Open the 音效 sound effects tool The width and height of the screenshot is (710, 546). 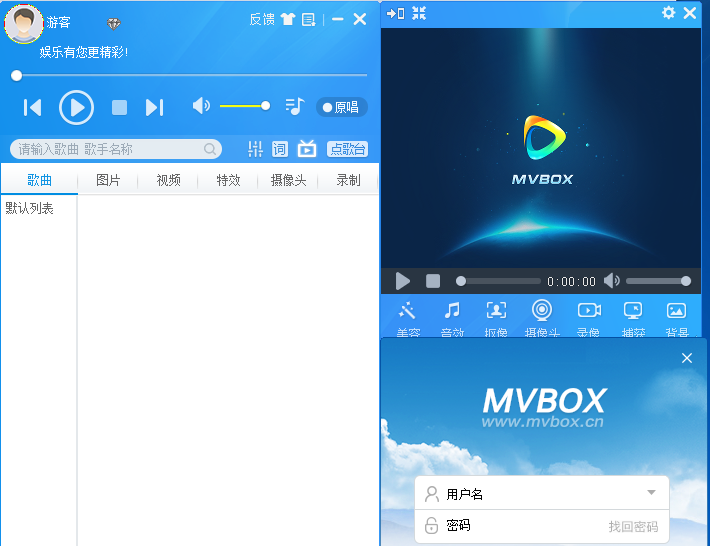[x=452, y=319]
